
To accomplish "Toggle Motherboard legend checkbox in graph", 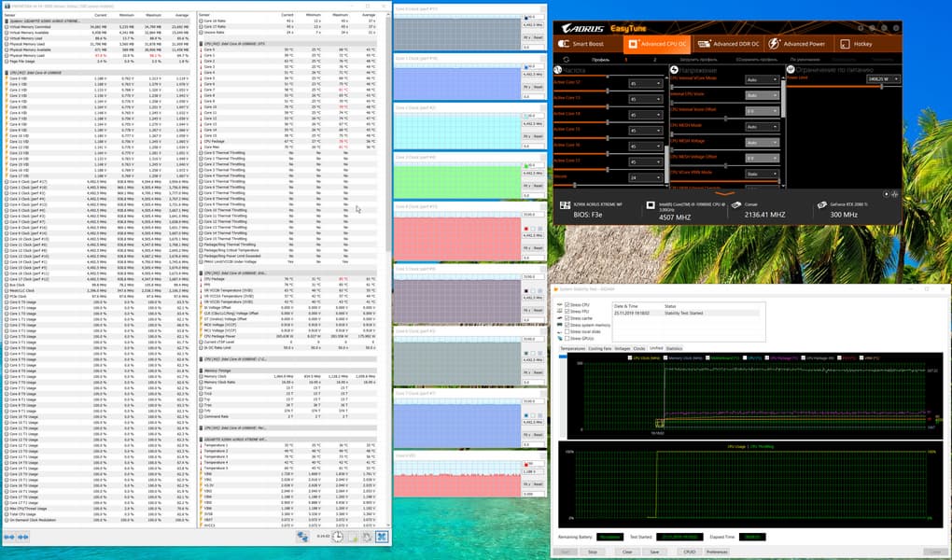I will (707, 358).
